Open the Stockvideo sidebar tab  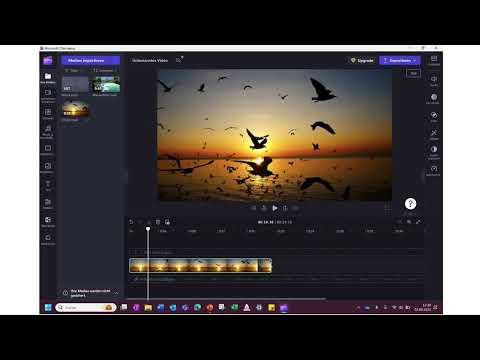click(x=48, y=150)
